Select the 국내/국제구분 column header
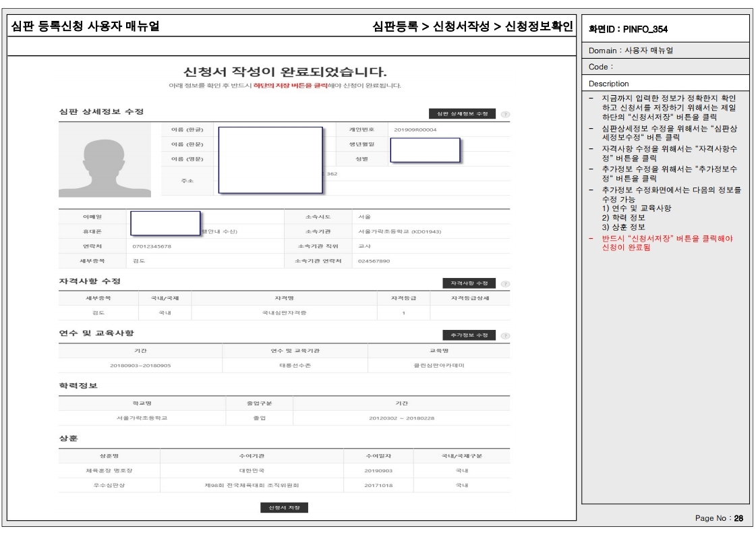The image size is (756, 535). pos(462,456)
